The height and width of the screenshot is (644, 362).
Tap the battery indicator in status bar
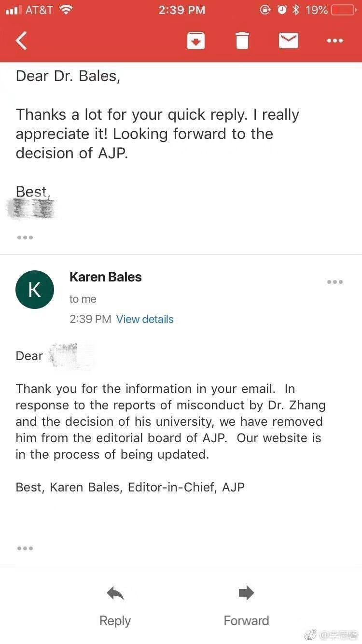click(x=344, y=10)
